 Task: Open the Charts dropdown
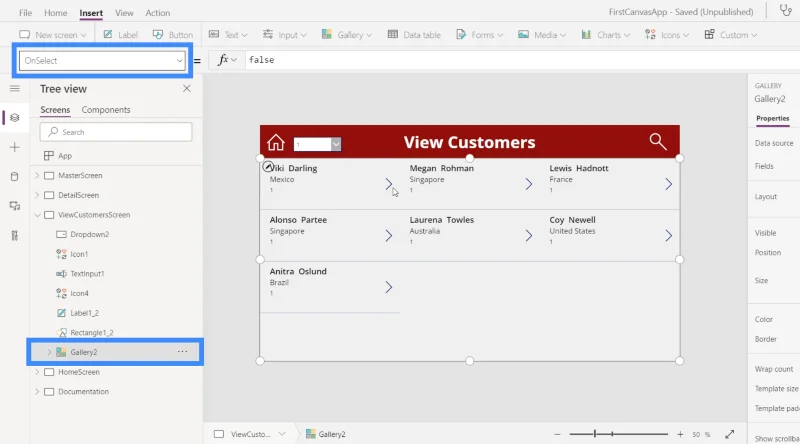[606, 35]
